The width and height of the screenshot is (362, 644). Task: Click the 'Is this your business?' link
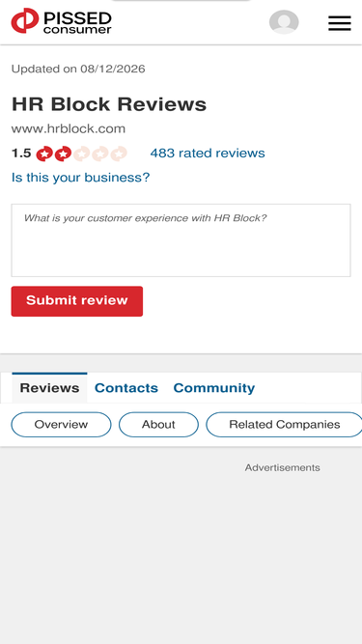point(80,178)
